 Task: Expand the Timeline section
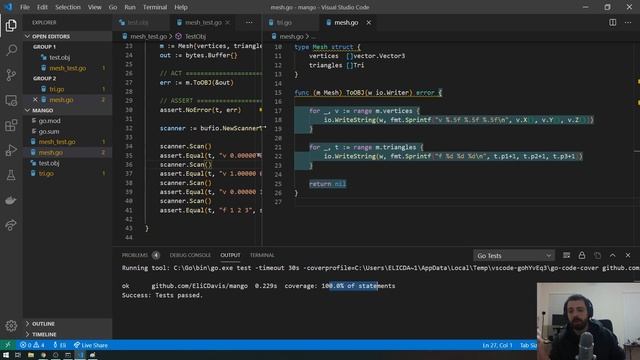[x=67, y=334]
